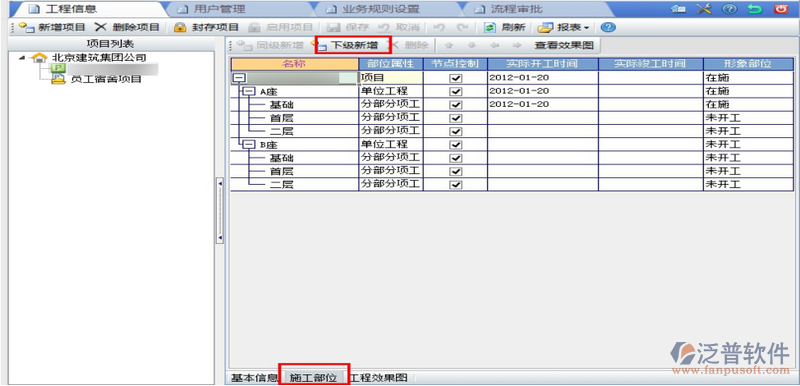Viewport: 800px width, 386px height.
Task: Click the 实际开工时间 cell for 首层 under A座
Action: point(543,118)
